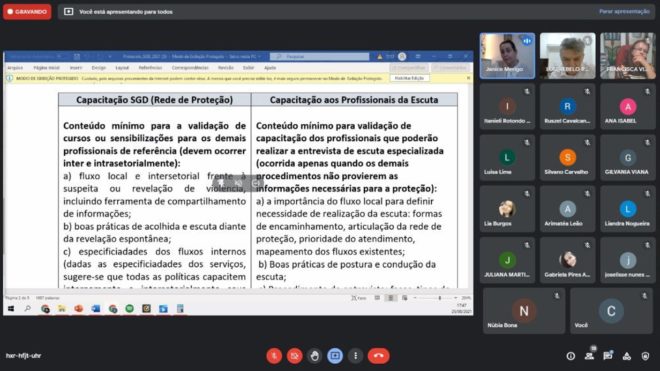Screen dimensions: 660x371
Task: Open the activities panel icon
Action: point(627,356)
